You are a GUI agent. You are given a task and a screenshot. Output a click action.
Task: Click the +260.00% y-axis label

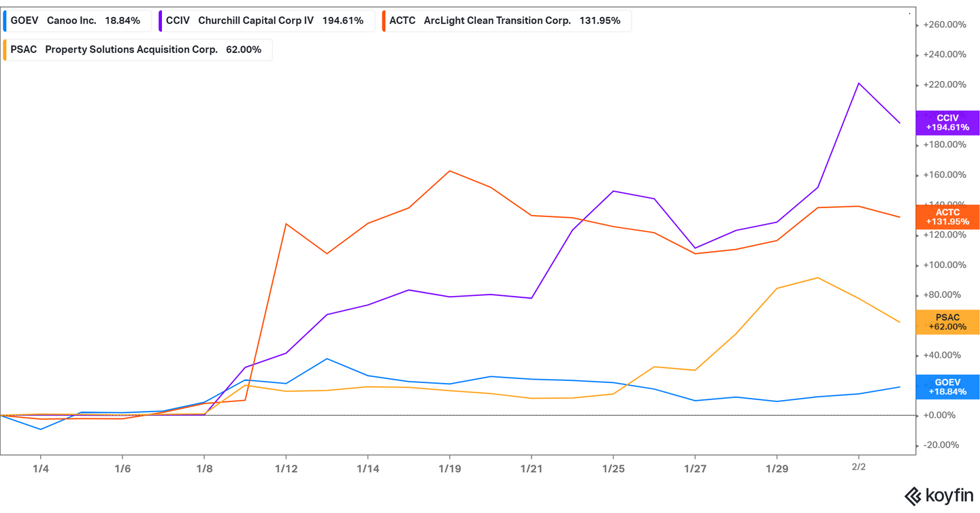[944, 24]
